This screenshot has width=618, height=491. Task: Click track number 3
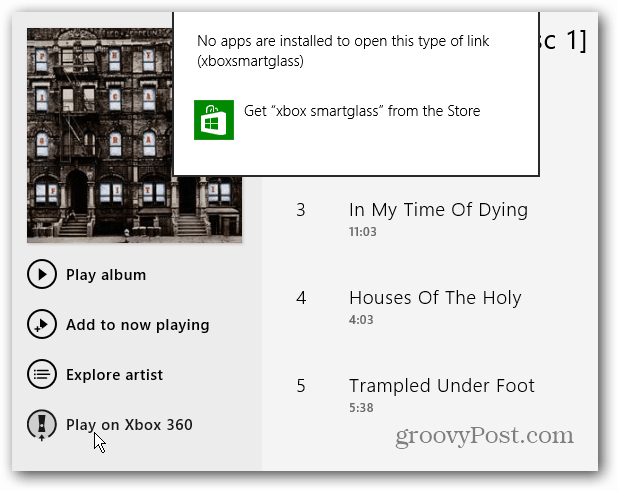(x=301, y=210)
